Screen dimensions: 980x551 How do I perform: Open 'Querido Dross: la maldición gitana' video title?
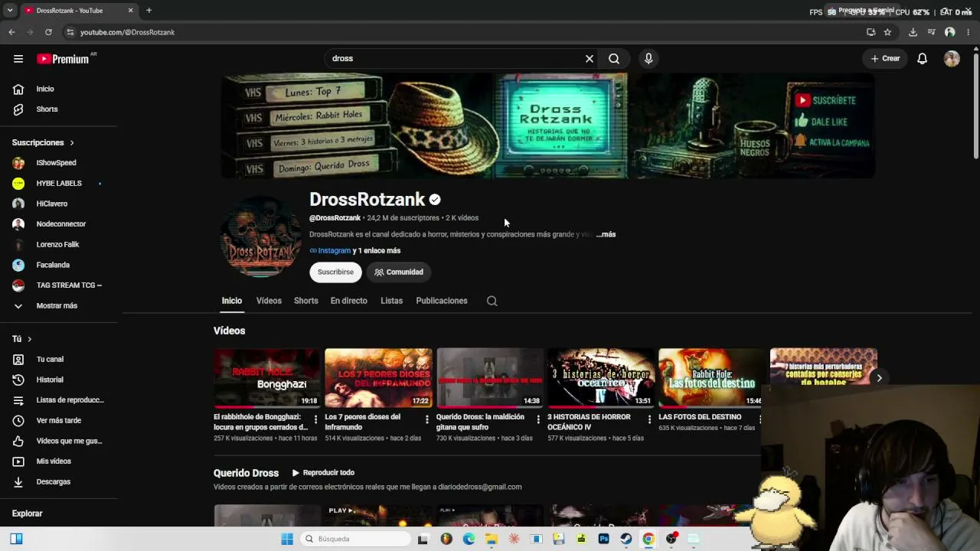481,422
